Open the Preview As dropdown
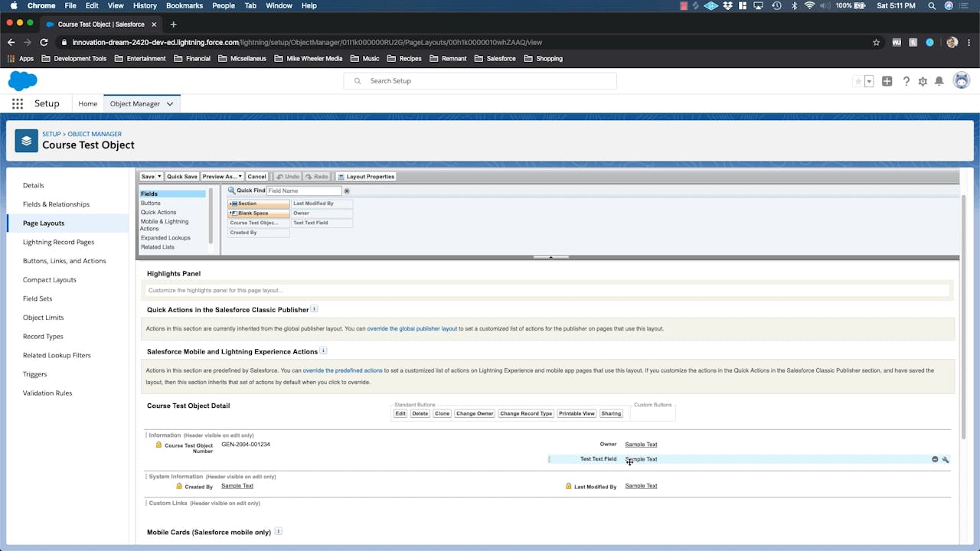 pos(222,177)
